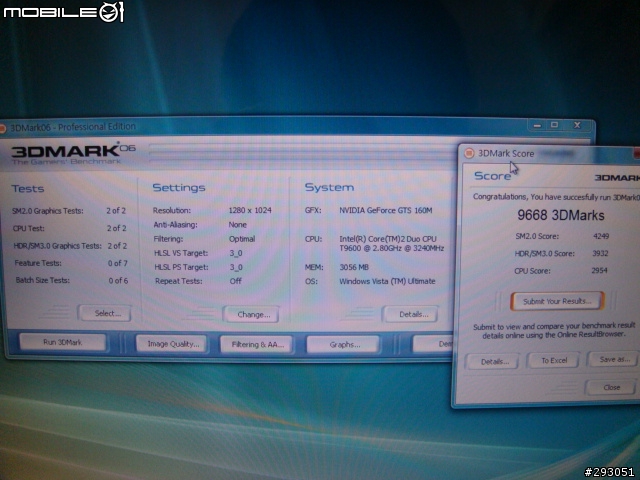This screenshot has height=480, width=640.
Task: Click the 3DMARK06 logo banner
Action: click(73, 153)
